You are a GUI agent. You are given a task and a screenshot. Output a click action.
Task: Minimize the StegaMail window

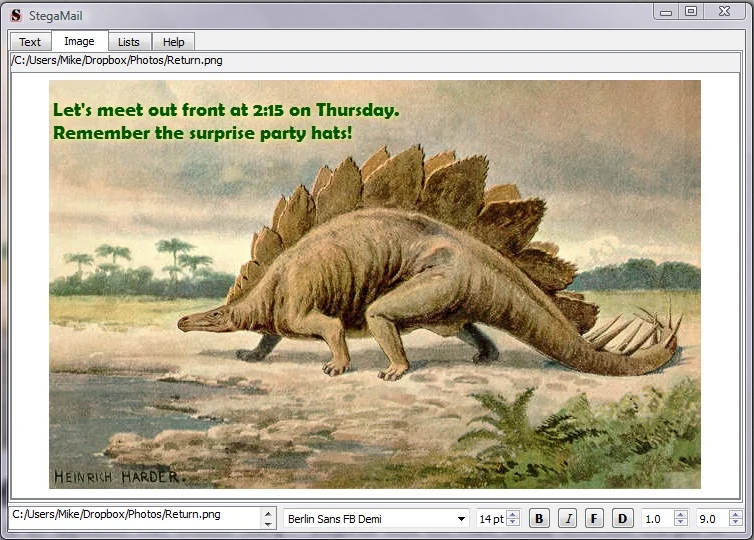click(x=666, y=12)
